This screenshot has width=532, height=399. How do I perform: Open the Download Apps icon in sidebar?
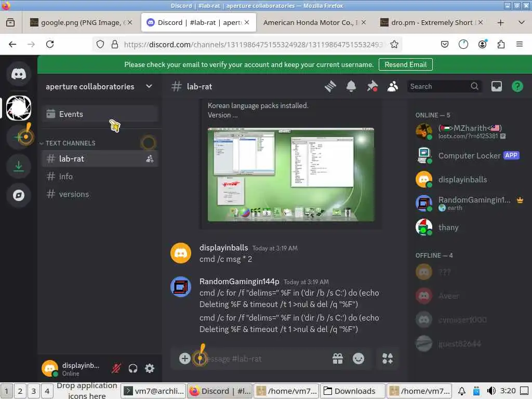19,166
